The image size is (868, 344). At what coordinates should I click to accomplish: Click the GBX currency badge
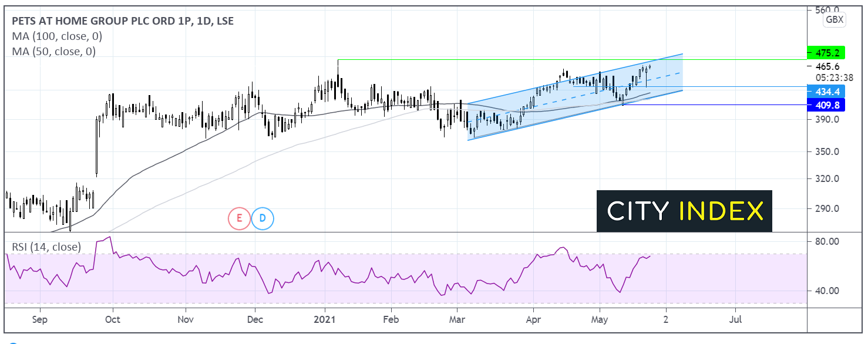pos(834,20)
